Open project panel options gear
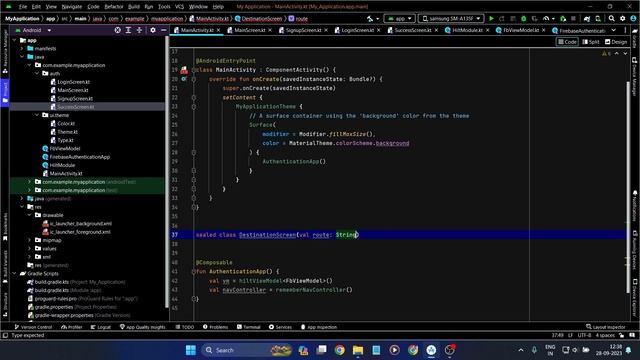This screenshot has height=360, width=640. click(x=153, y=30)
